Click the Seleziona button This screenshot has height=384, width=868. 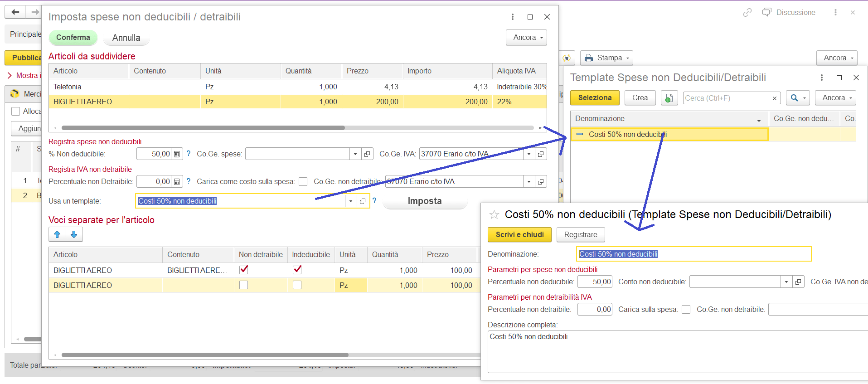tap(595, 98)
